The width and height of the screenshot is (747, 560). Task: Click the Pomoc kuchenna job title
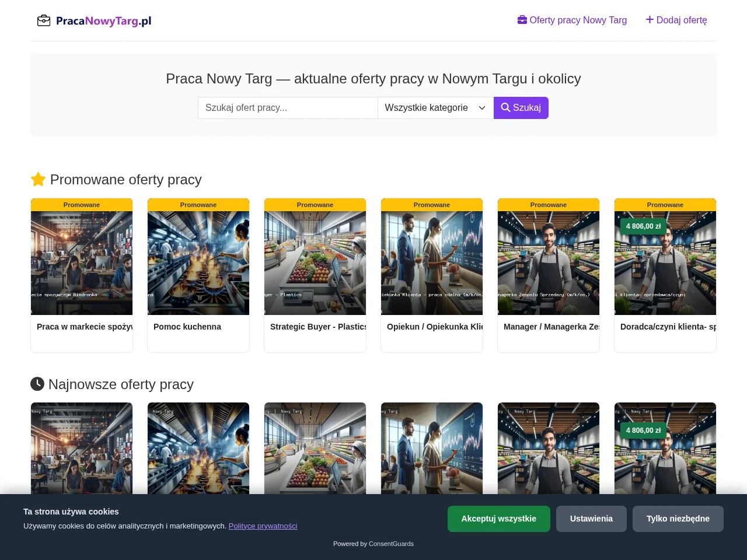187,327
